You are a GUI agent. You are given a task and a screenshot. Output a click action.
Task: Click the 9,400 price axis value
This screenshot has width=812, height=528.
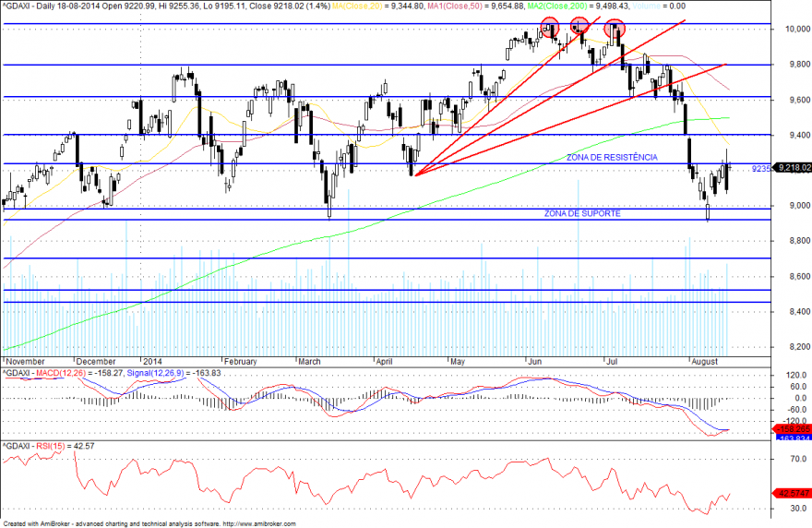[x=800, y=135]
